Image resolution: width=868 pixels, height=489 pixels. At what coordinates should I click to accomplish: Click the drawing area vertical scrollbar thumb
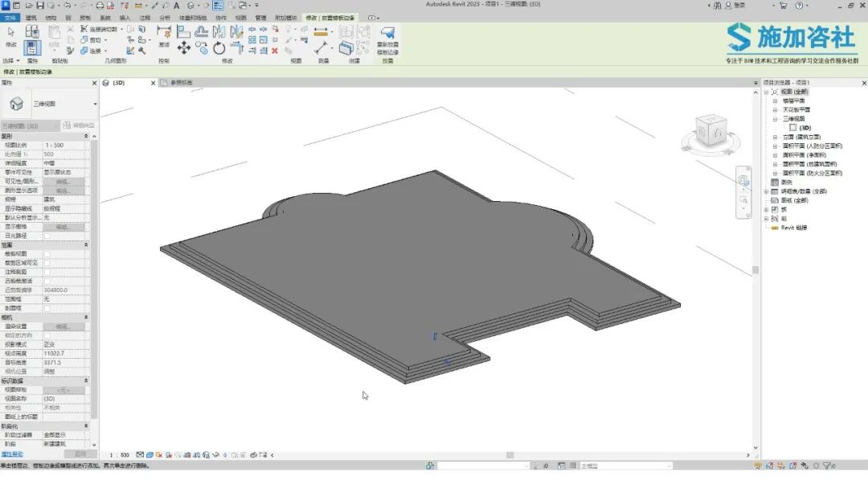755,269
